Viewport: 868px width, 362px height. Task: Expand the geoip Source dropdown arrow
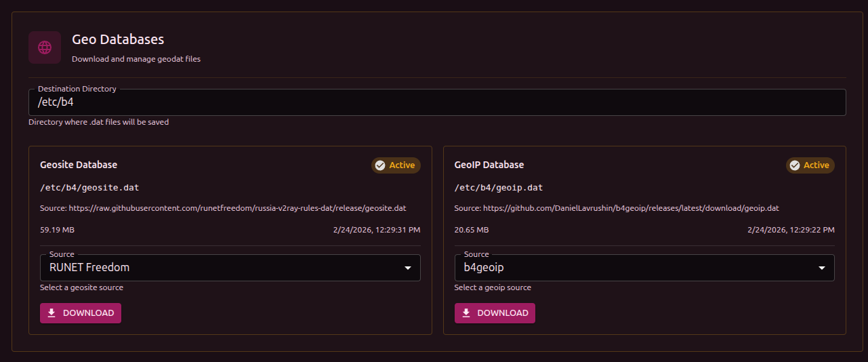[x=822, y=268]
